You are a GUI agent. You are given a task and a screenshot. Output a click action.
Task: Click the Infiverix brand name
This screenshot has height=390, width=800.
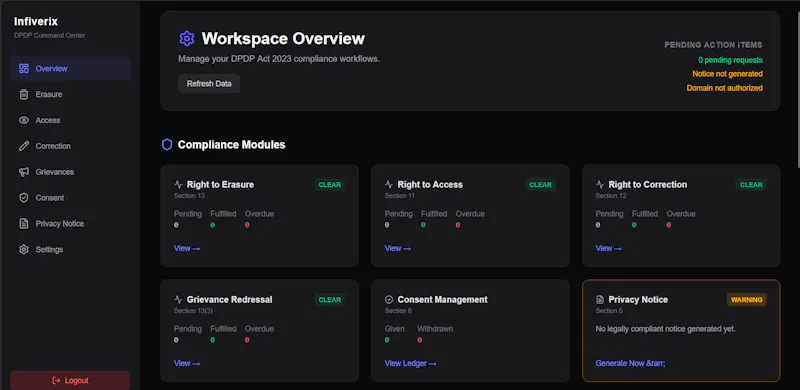tap(36, 21)
